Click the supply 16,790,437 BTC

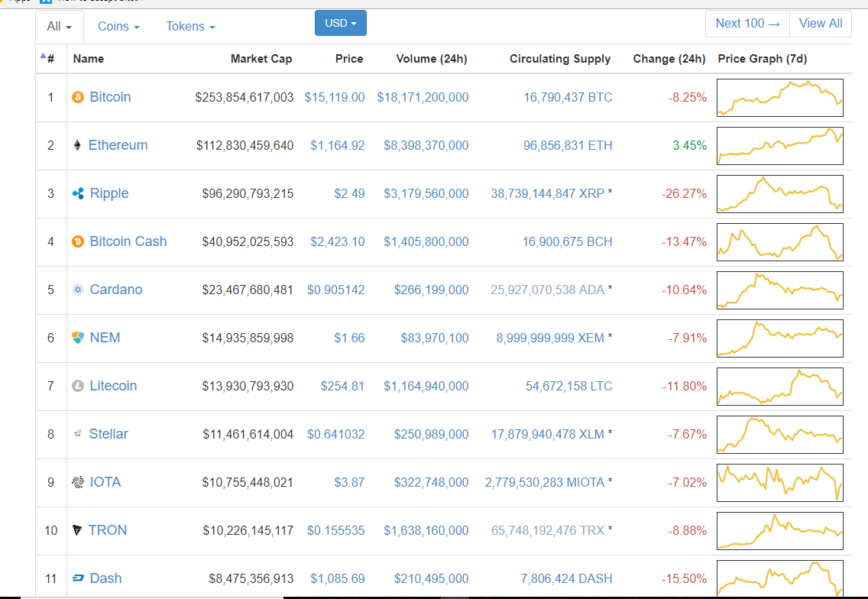pyautogui.click(x=568, y=98)
